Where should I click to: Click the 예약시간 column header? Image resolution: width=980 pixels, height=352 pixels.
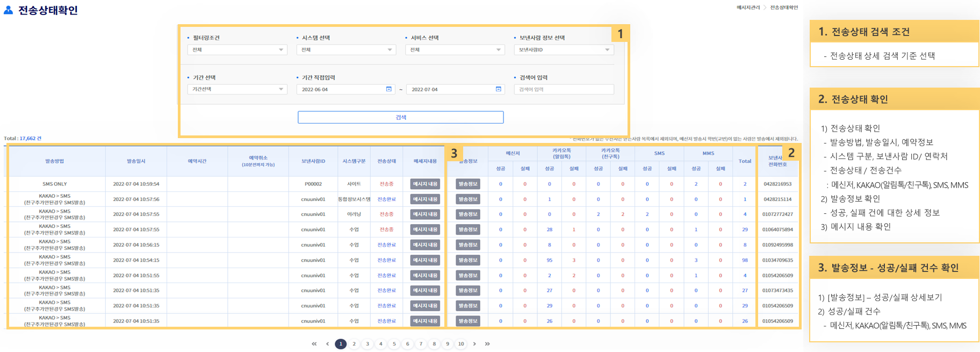pos(197,161)
